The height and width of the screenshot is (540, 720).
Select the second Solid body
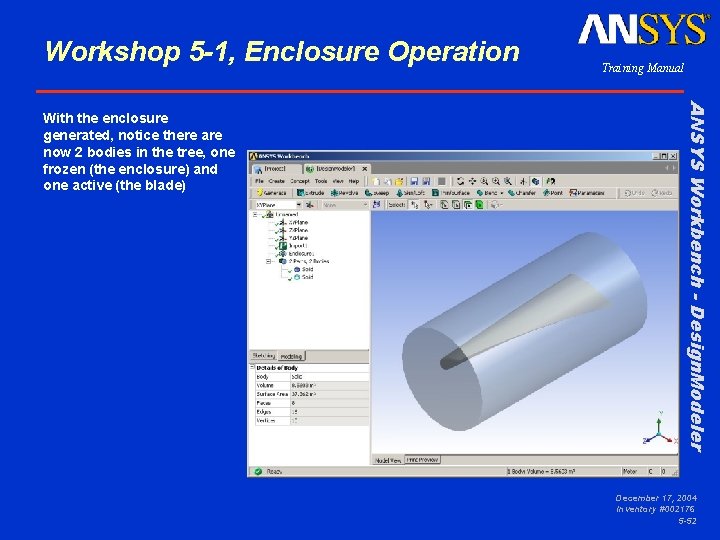pyautogui.click(x=307, y=277)
